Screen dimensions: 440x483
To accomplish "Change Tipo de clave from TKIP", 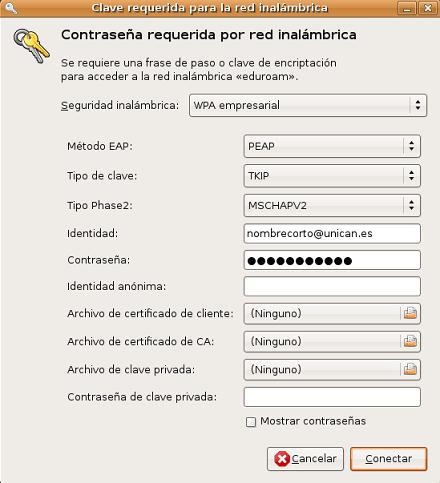I will click(332, 176).
